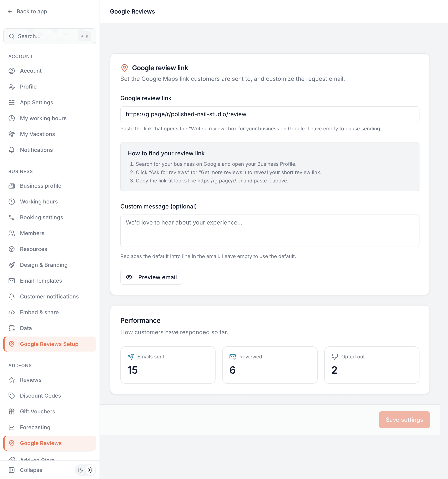Click the Embed & share code icon

[12, 312]
